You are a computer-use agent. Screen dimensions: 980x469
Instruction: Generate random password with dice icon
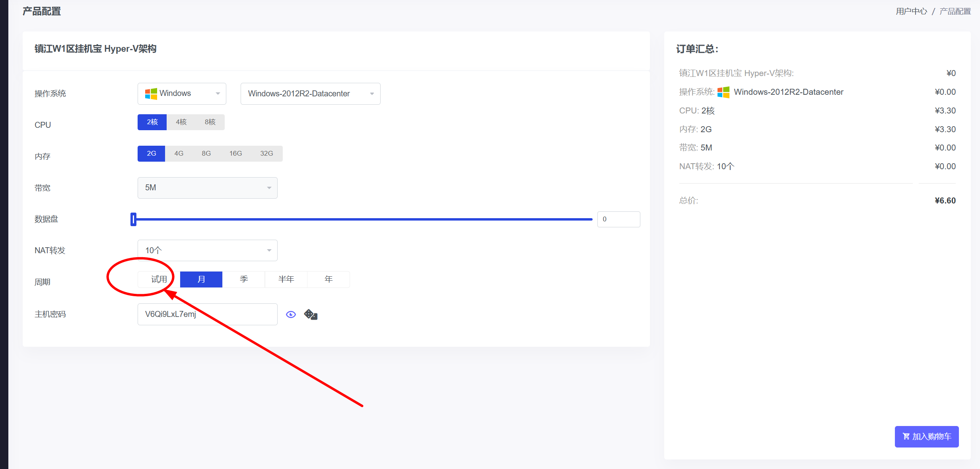click(311, 315)
